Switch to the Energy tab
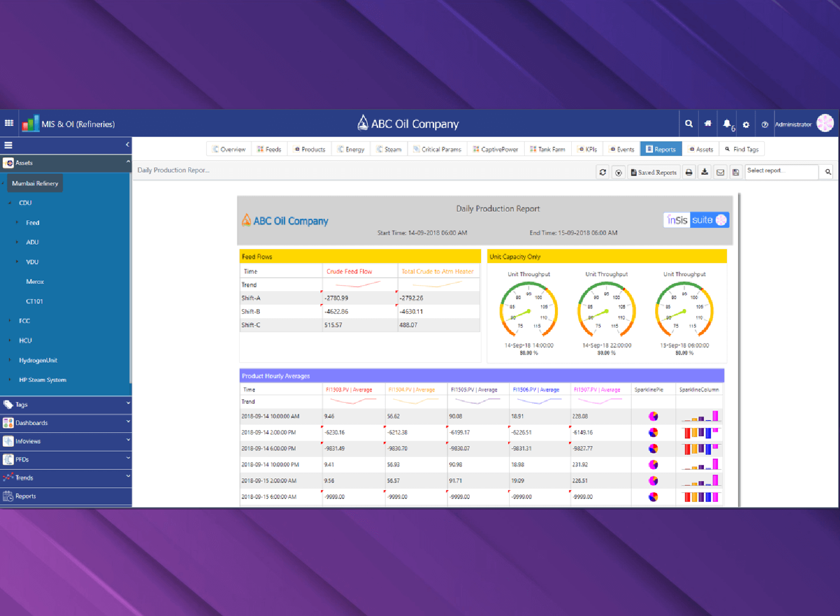This screenshot has width=840, height=616. coord(351,150)
